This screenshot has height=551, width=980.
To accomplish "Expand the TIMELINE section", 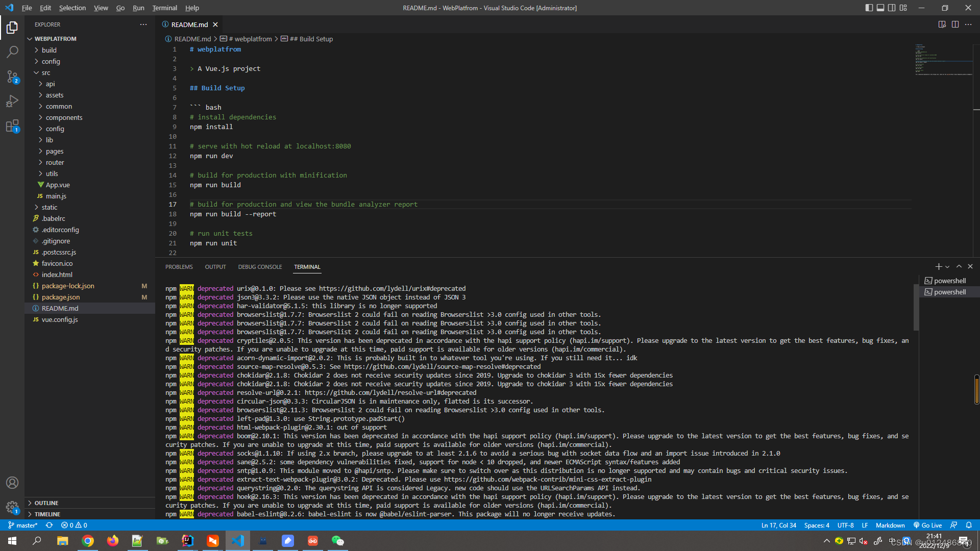I will click(x=47, y=514).
